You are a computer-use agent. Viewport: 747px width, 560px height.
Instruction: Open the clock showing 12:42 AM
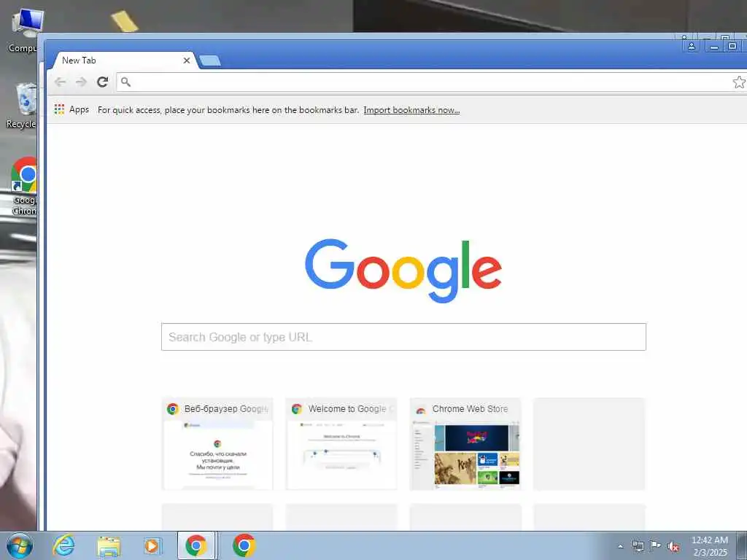(x=710, y=546)
